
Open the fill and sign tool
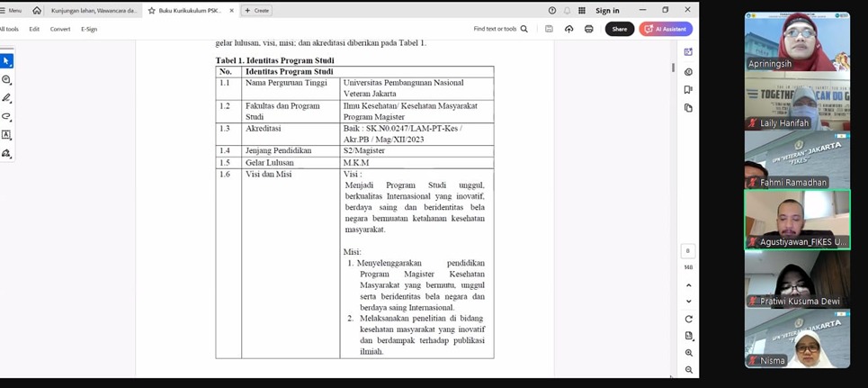(6, 154)
